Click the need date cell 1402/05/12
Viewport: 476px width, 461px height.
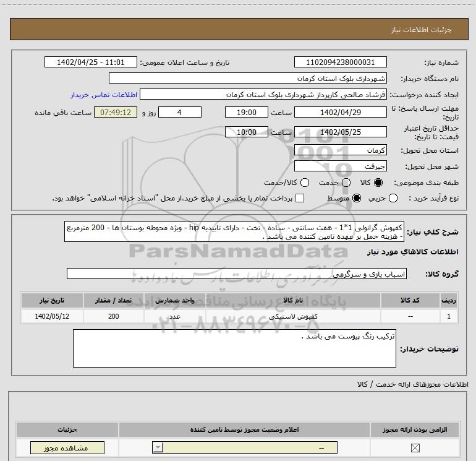point(52,316)
